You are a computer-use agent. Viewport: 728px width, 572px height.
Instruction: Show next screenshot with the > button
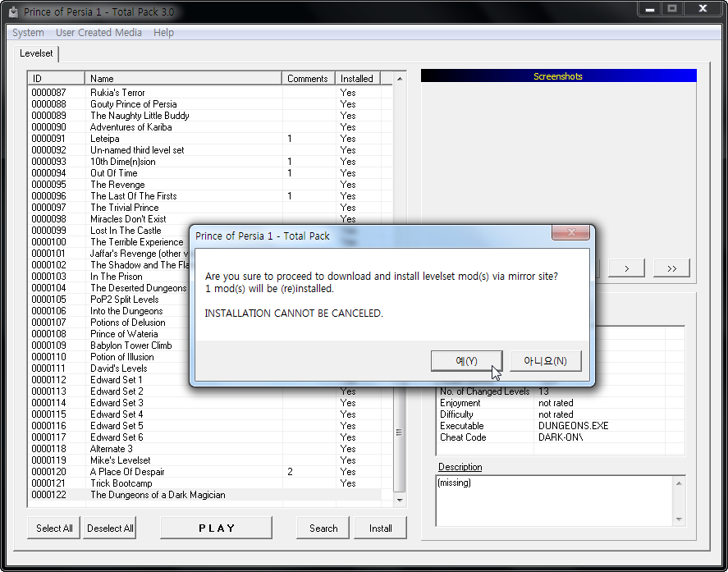click(627, 268)
